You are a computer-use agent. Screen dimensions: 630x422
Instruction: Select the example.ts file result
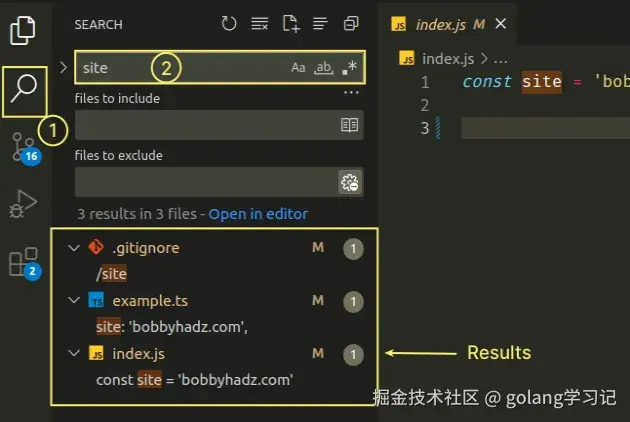(x=150, y=301)
